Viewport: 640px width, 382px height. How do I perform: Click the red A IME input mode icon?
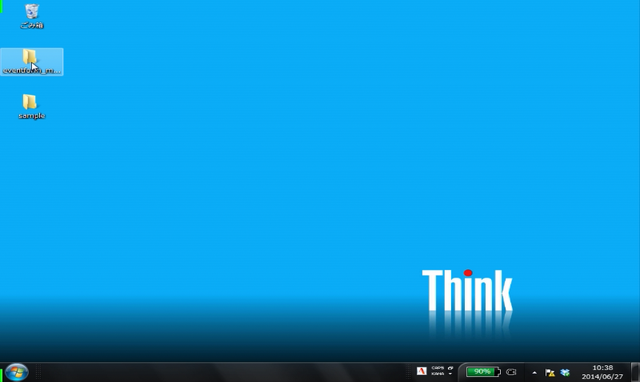click(x=422, y=371)
